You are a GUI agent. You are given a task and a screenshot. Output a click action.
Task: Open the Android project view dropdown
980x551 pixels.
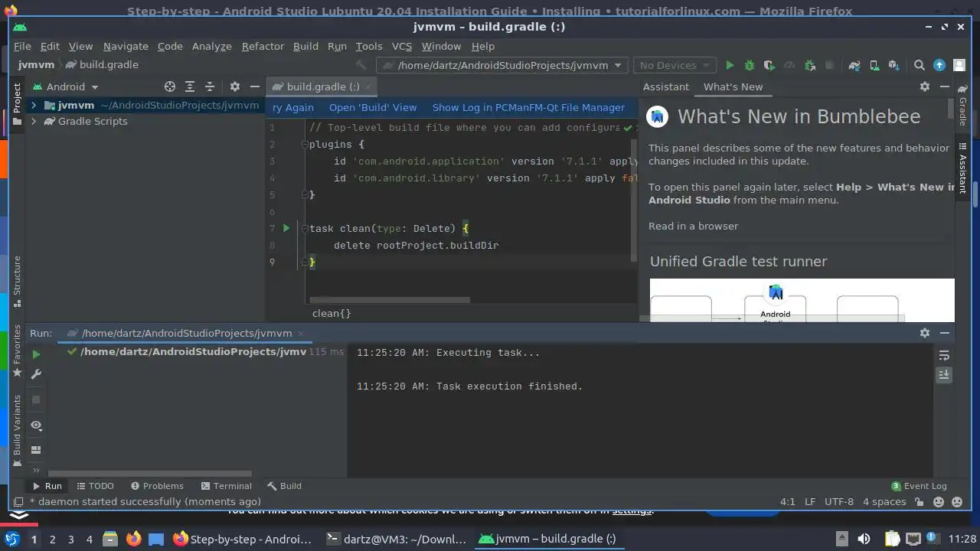[65, 86]
